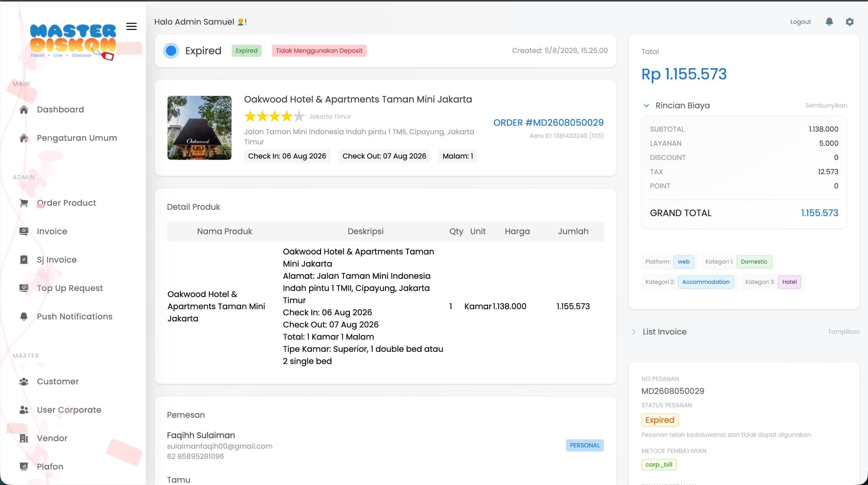Click the Malam: 1 chip

[458, 156]
